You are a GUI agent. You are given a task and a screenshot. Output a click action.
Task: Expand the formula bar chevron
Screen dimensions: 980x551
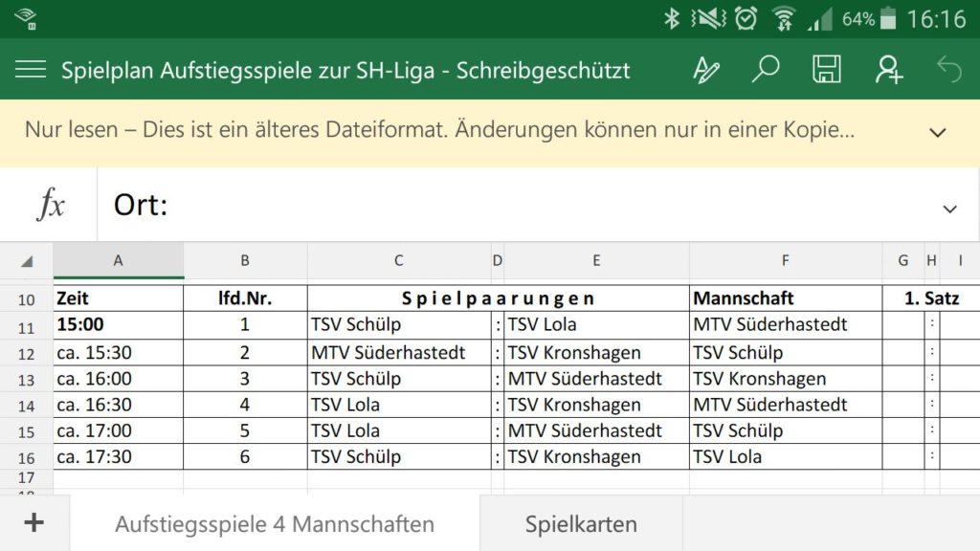tap(949, 209)
